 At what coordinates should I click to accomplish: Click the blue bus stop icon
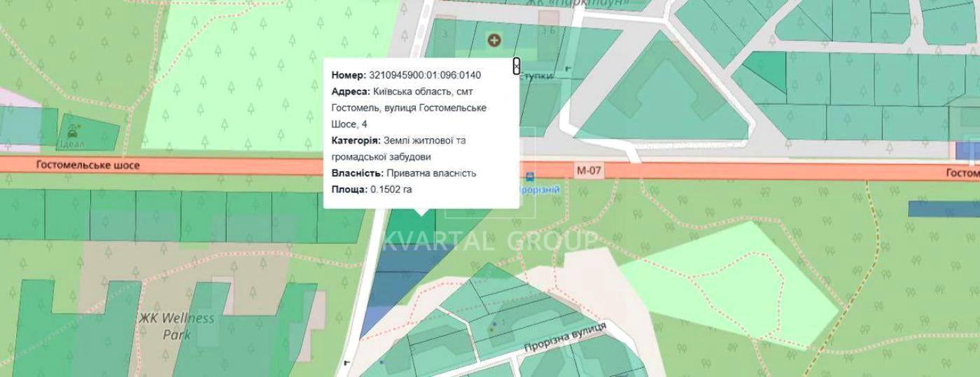pyautogui.click(x=530, y=177)
